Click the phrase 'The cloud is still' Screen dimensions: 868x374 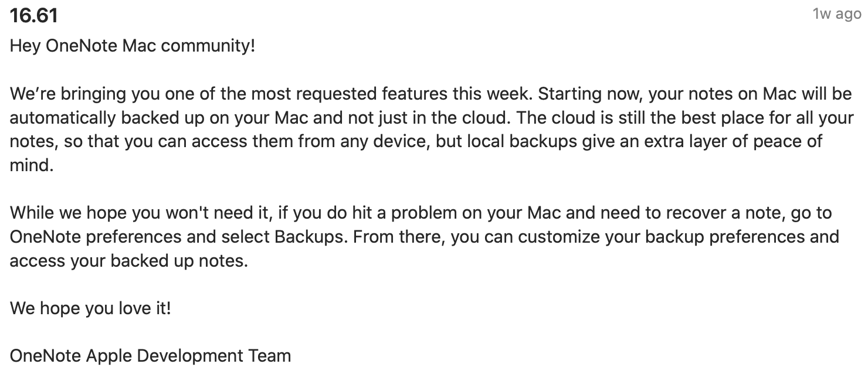coord(588,118)
